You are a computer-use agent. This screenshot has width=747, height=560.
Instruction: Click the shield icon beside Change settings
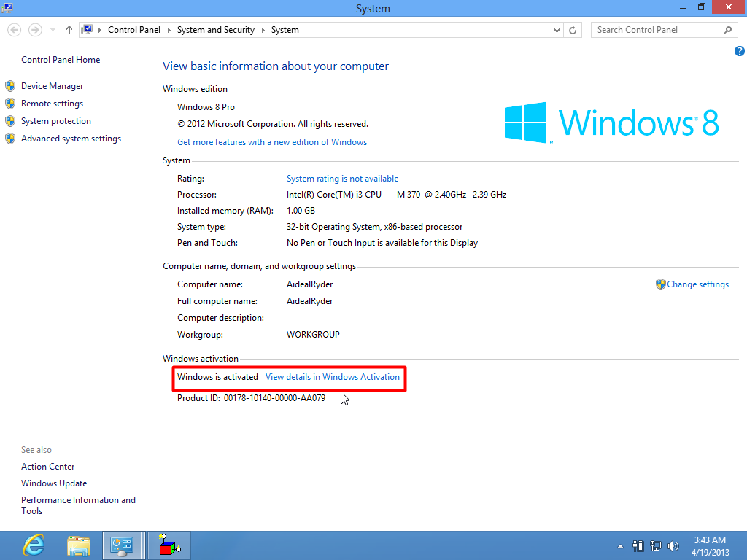pos(660,284)
